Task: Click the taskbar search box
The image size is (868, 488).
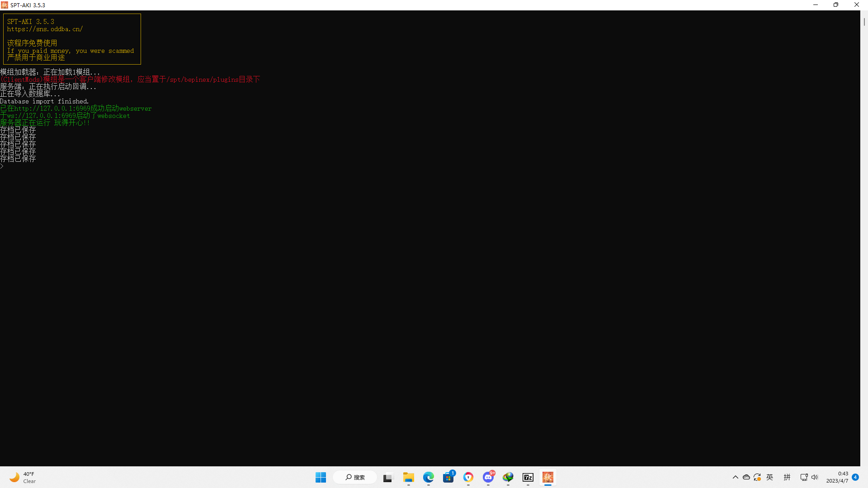Action: tap(355, 477)
